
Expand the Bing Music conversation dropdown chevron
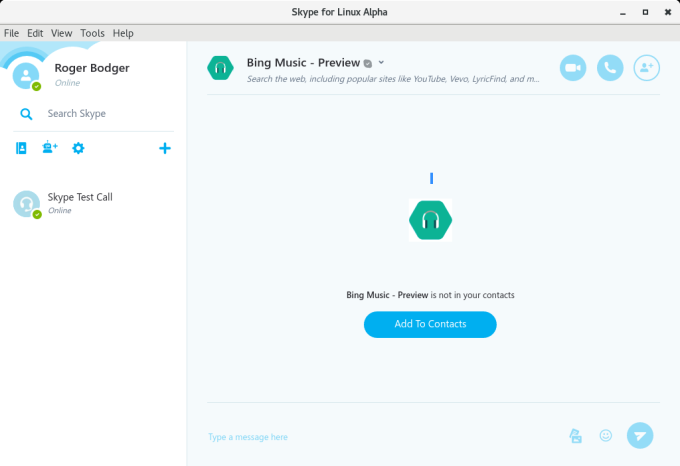point(381,62)
